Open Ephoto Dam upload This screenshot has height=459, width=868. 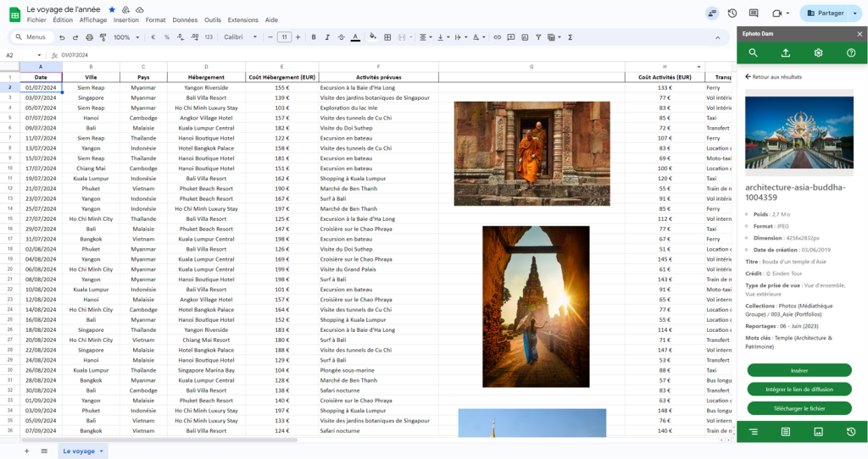coord(786,53)
